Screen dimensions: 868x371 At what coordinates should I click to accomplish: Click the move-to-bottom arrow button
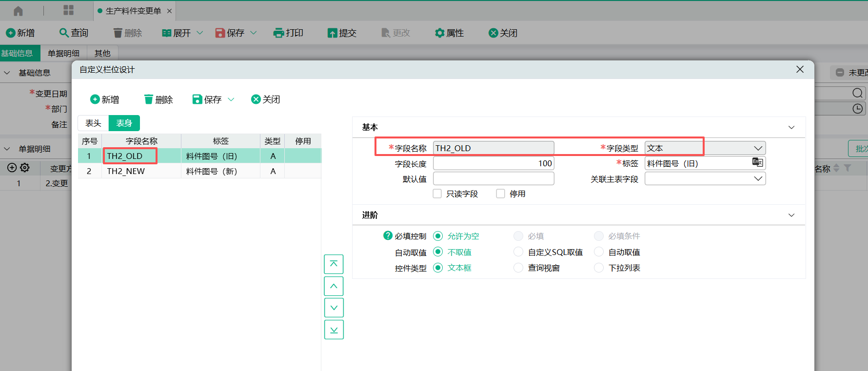(334, 330)
